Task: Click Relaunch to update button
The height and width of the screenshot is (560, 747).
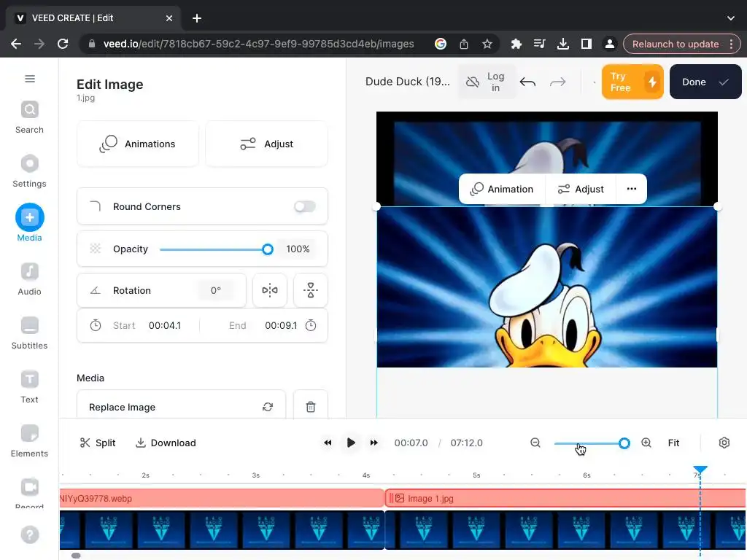Action: 682,44
